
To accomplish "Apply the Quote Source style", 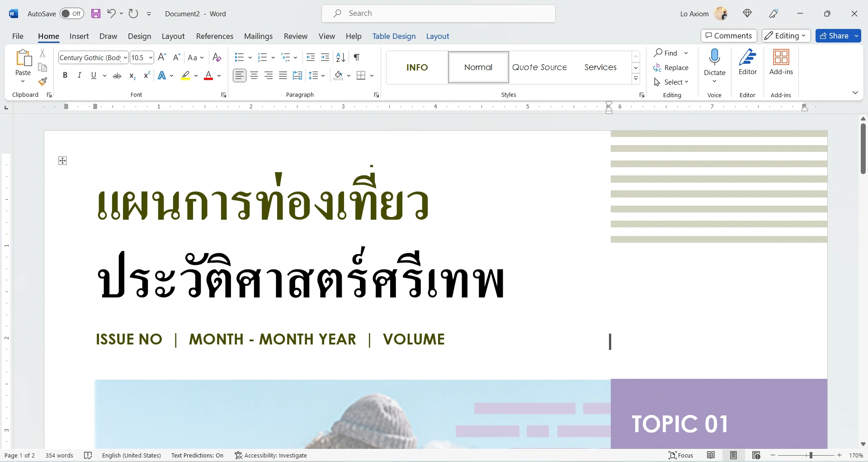I will (x=539, y=67).
